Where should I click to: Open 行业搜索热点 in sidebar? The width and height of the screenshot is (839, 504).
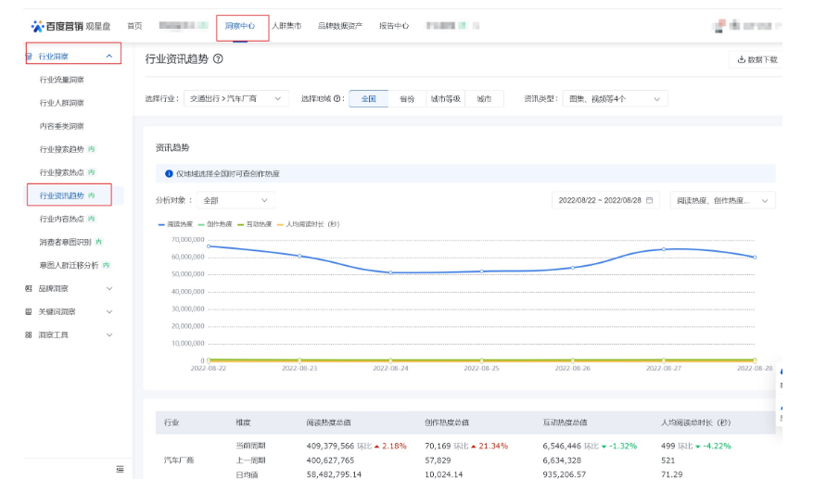(61, 172)
